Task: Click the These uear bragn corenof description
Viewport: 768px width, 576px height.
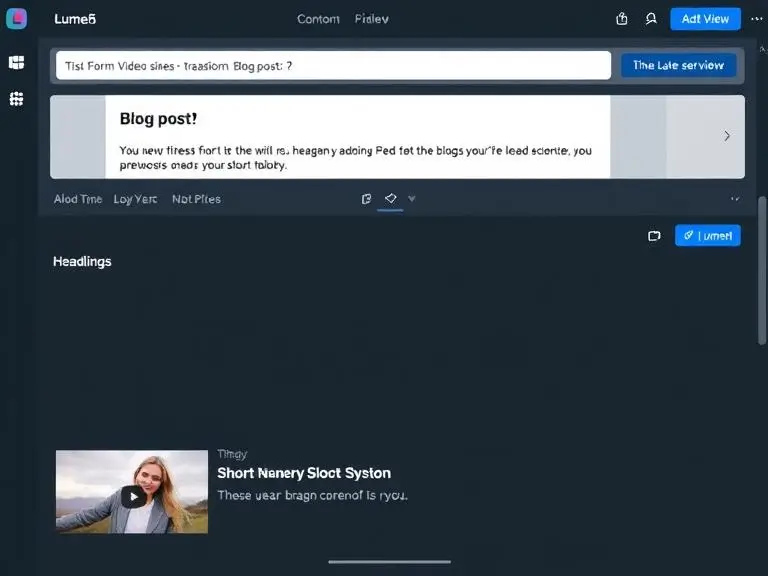Action: coord(312,496)
